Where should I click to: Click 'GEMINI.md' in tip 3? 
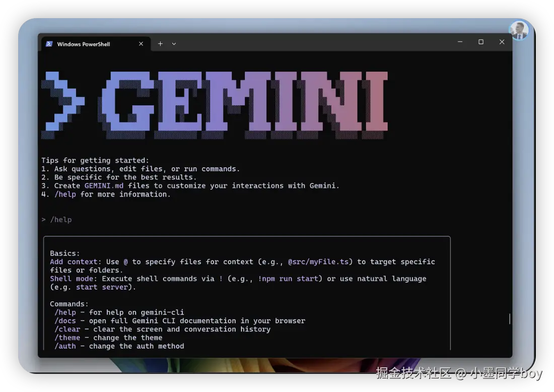tap(104, 185)
